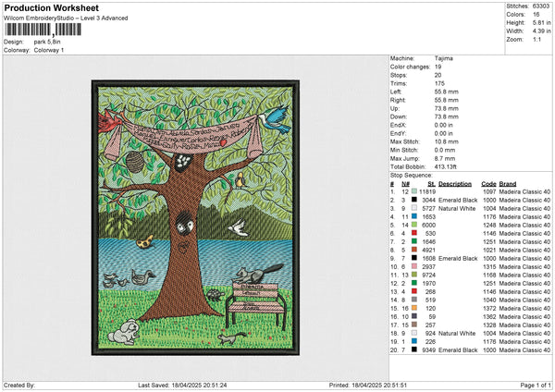Pick the red swatch in stop 6
The width and height of the screenshot is (555, 392).
[x=415, y=232]
